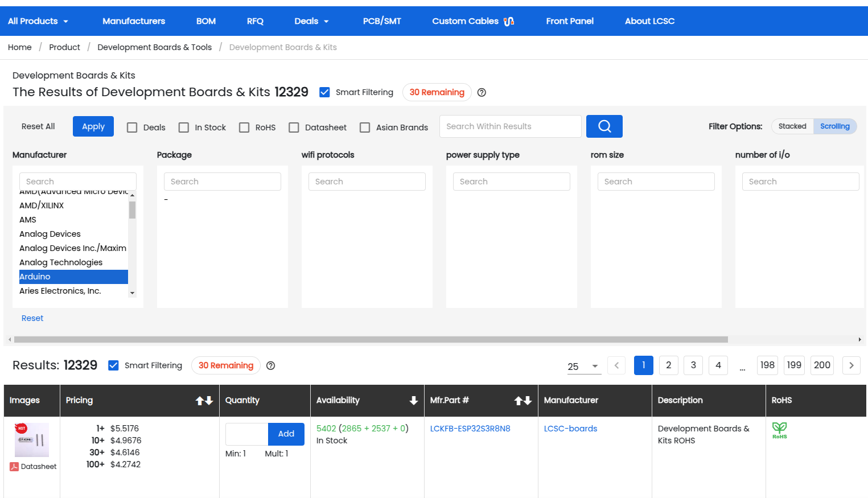Sort results by Availability arrow
This screenshot has width=868, height=498.
[414, 401]
